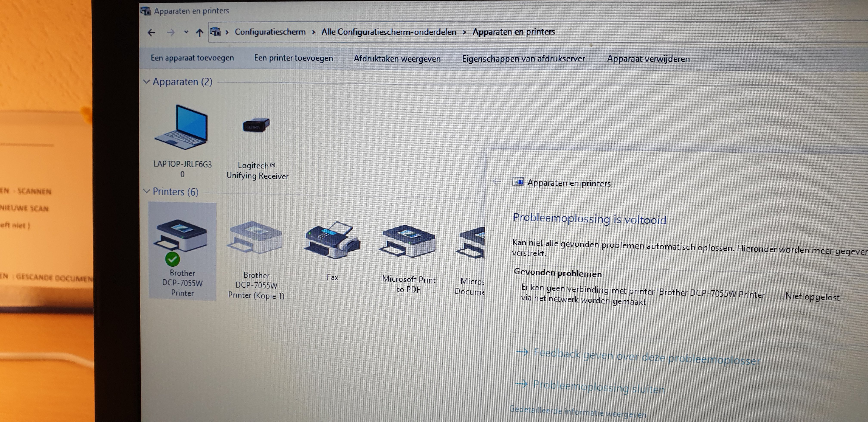Click the Microsoft Print to PDF label

(x=408, y=284)
